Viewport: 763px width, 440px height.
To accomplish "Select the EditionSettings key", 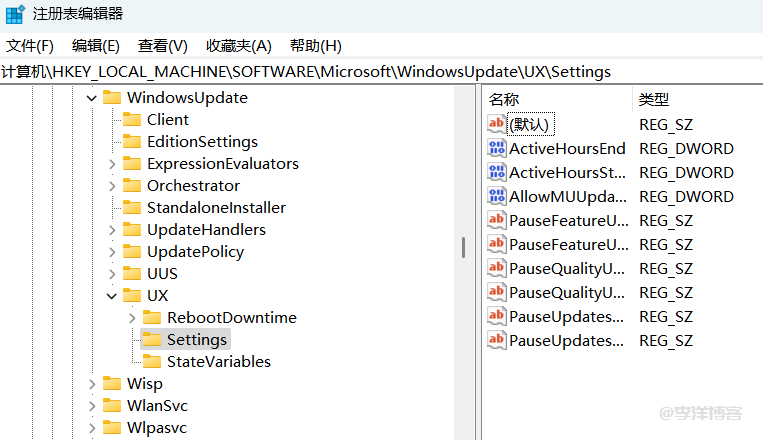I will tap(202, 141).
